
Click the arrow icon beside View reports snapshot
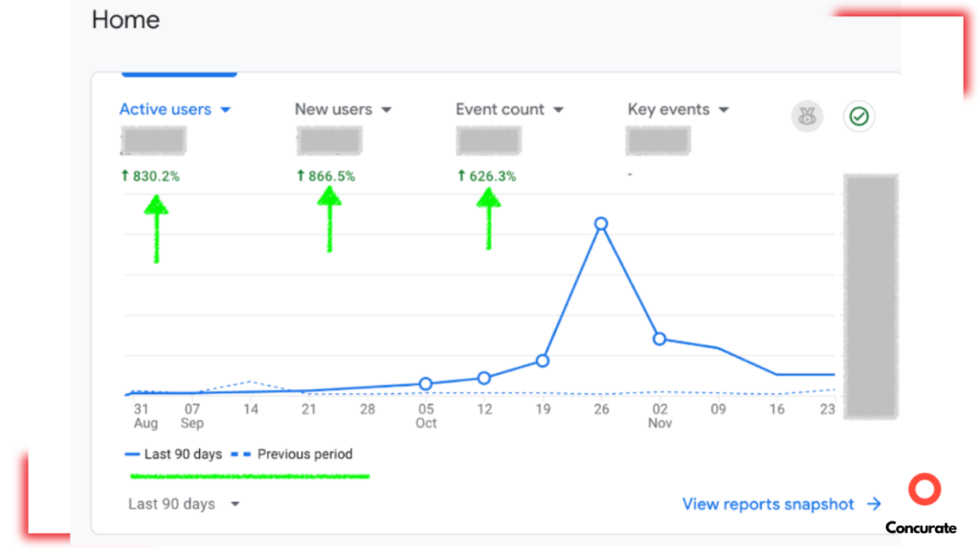873,504
